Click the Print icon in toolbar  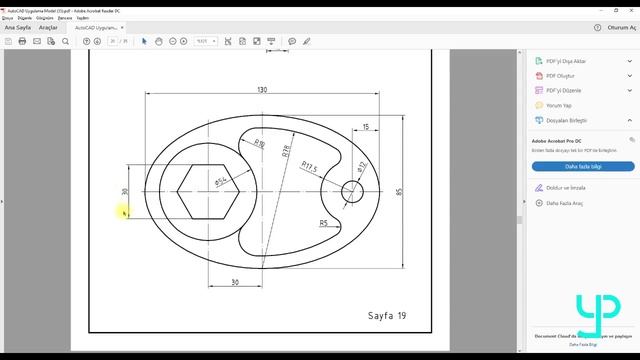point(22,41)
